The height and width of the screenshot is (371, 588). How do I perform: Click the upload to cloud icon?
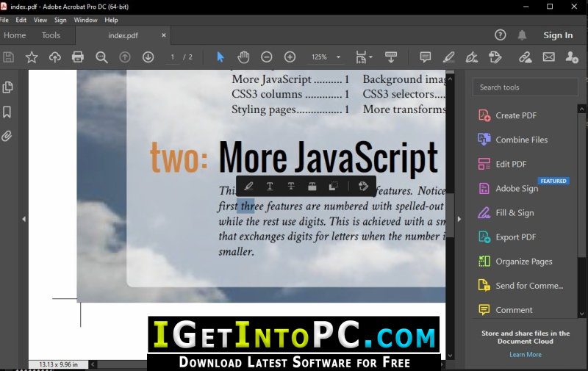tap(54, 57)
